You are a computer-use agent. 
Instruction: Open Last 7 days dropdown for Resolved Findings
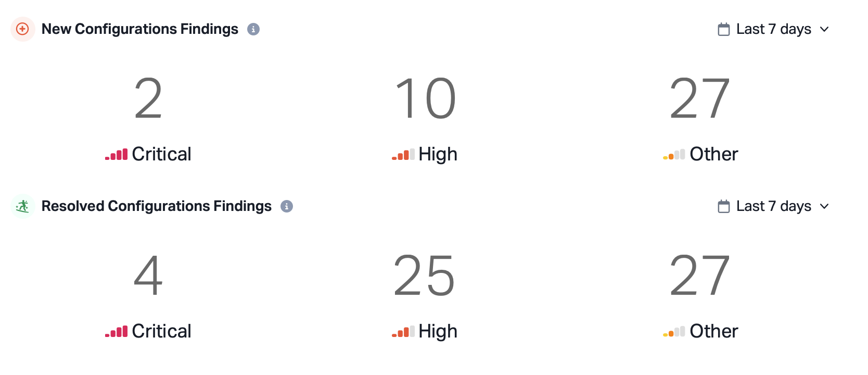coord(773,206)
